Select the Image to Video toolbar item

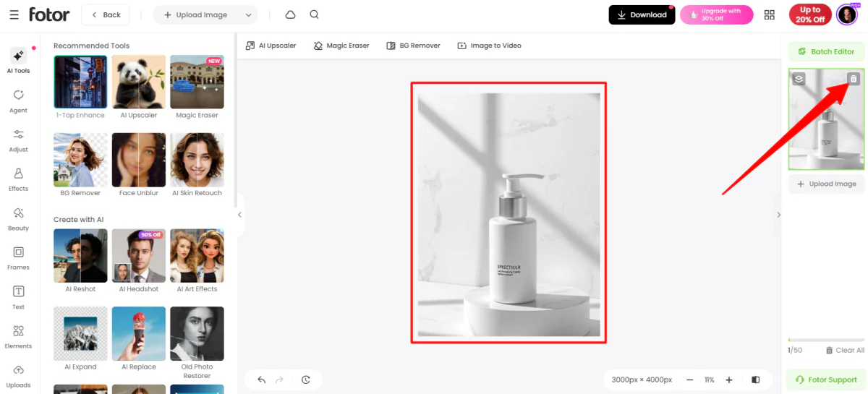coord(489,46)
